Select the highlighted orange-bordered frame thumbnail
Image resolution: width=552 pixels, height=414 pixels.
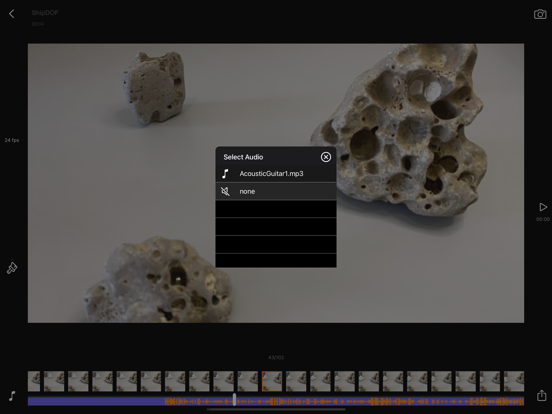(272, 381)
